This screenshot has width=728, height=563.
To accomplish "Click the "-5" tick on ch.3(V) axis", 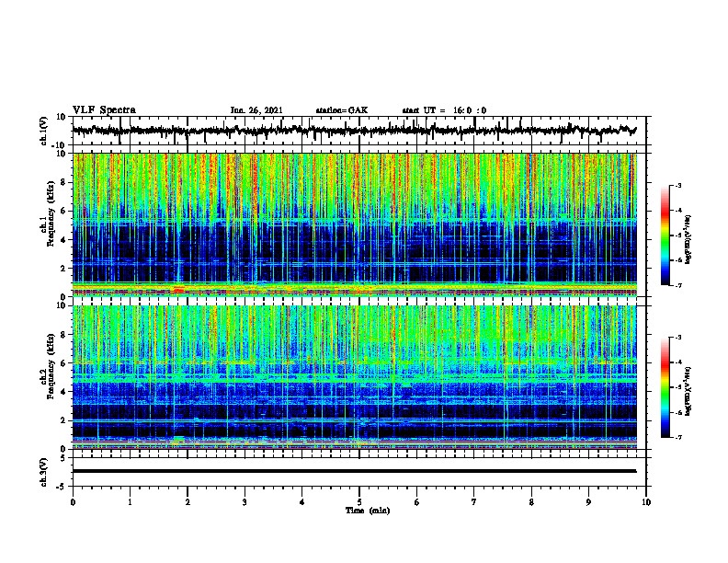I will 62,487.
